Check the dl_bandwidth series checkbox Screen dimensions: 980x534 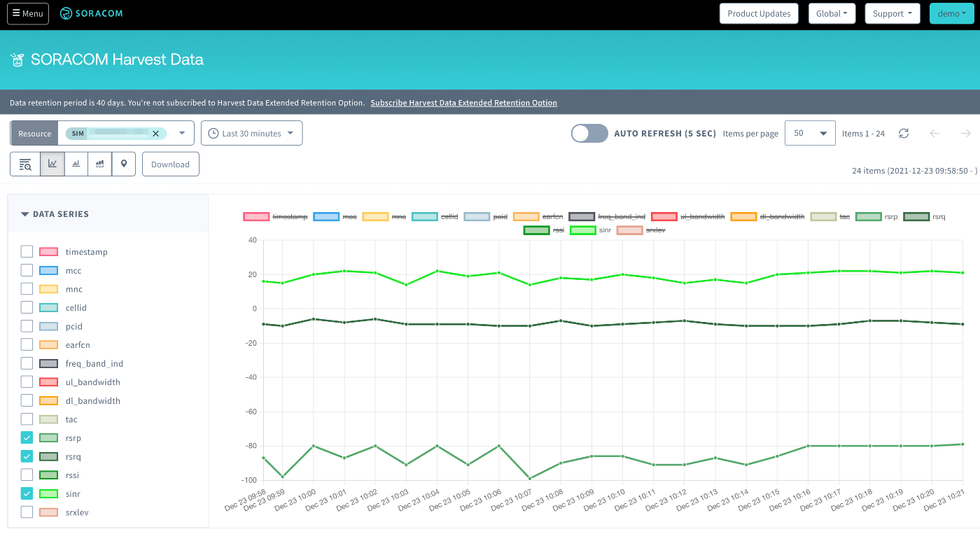tap(27, 400)
